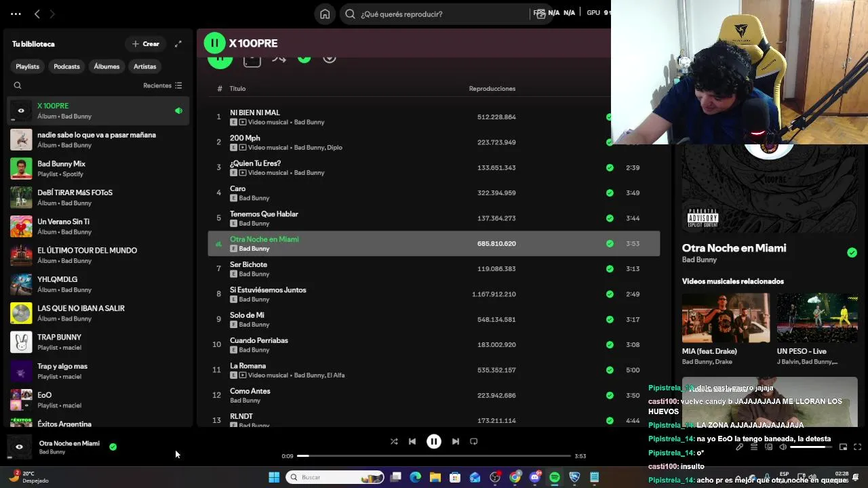Open File Explorer from the taskbar
The image size is (868, 488).
435,478
